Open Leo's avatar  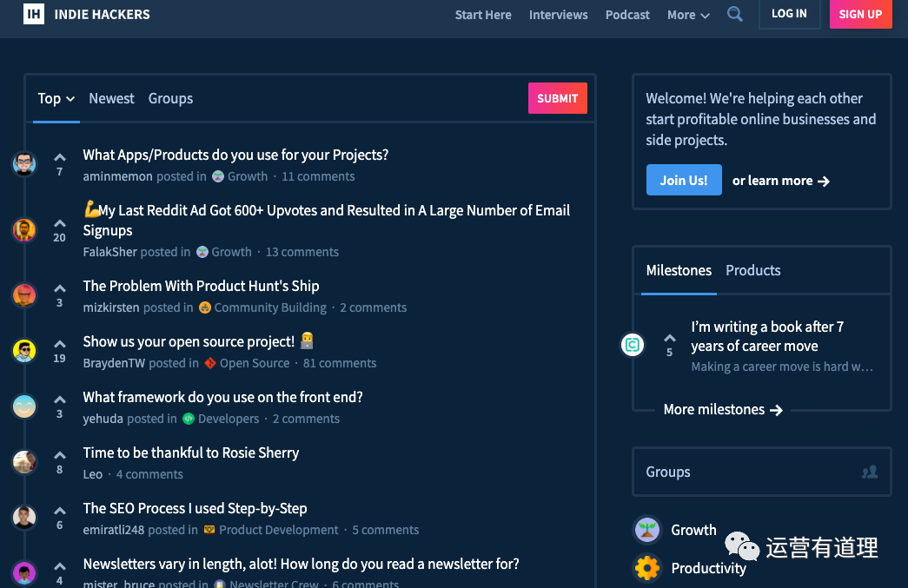(x=24, y=462)
